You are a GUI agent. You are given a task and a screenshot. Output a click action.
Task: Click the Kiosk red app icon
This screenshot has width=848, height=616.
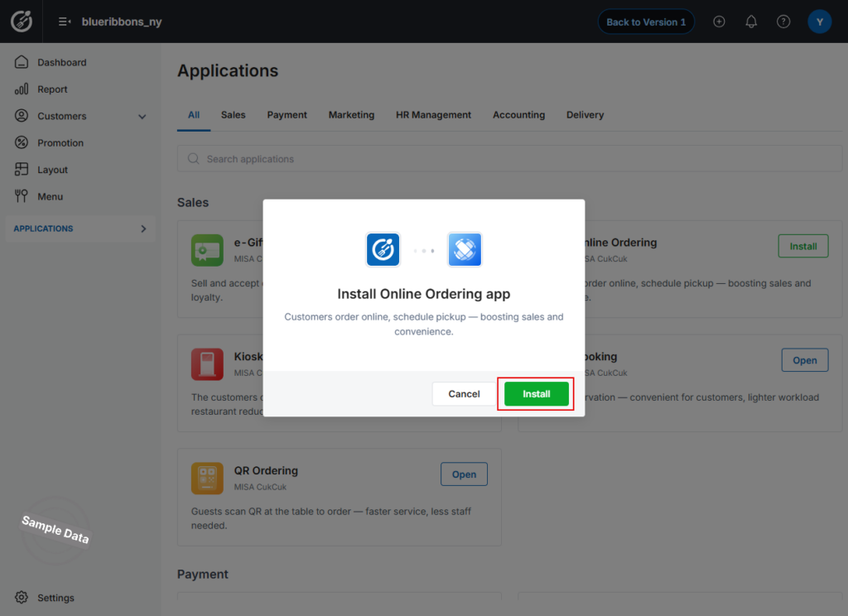coord(207,364)
